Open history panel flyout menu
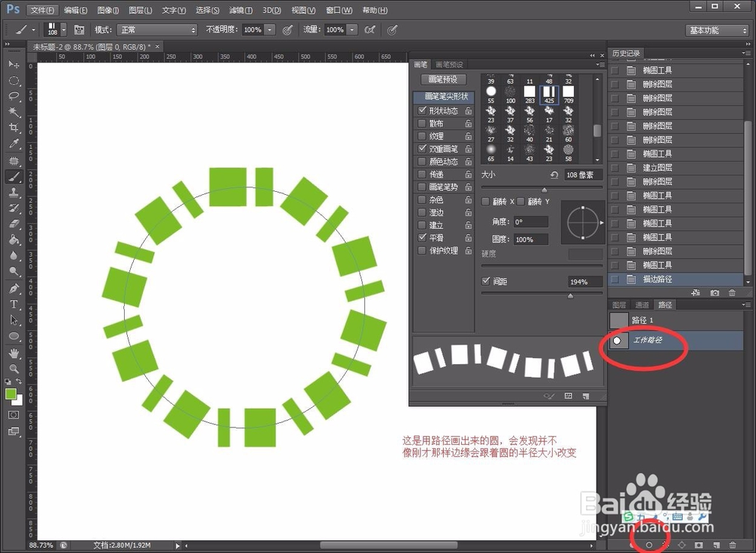 tap(747, 53)
